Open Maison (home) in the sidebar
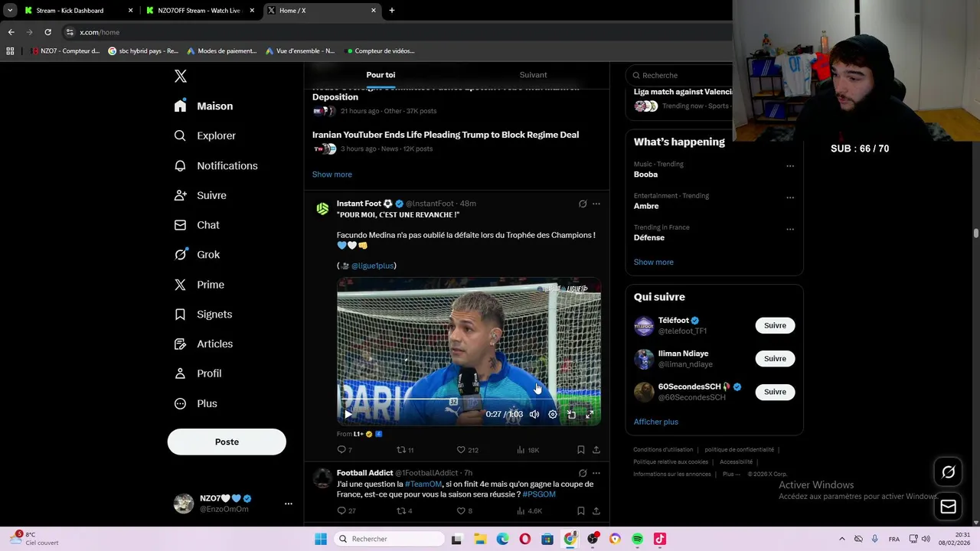This screenshot has height=551, width=980. tap(204, 106)
